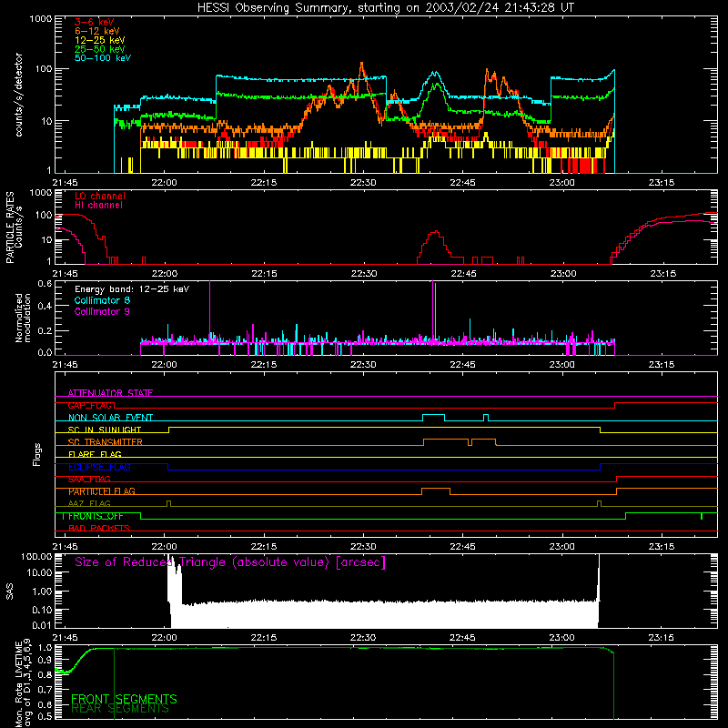728x728 pixels.
Task: Click the 0.9 tick on the livetime axis
Action: 45,659
